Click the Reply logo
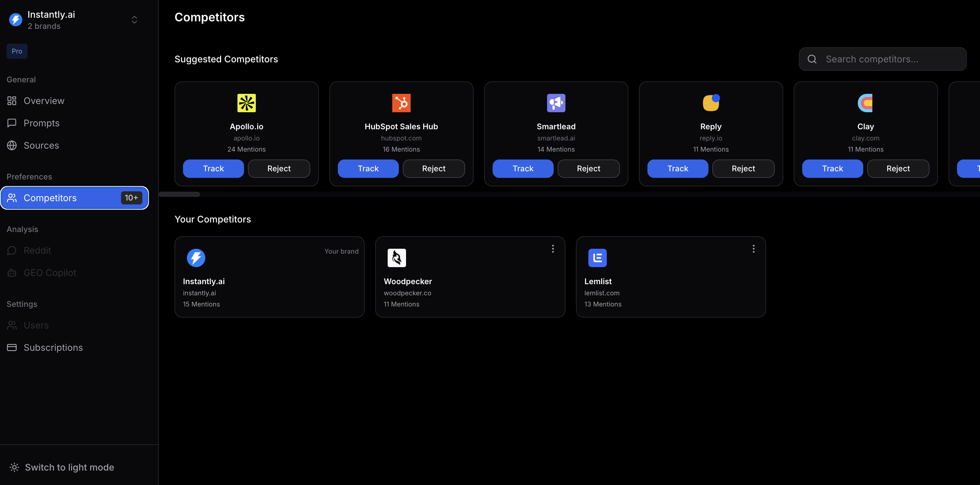 [x=711, y=103]
